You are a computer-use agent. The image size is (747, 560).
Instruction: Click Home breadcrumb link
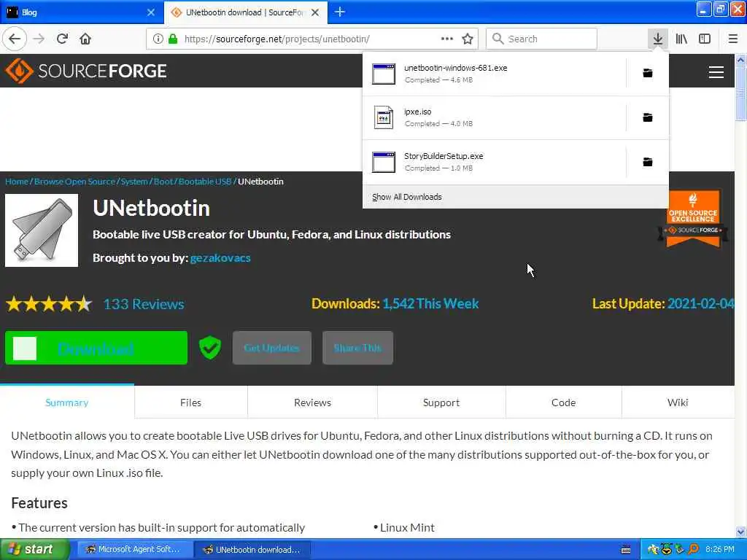coord(17,182)
